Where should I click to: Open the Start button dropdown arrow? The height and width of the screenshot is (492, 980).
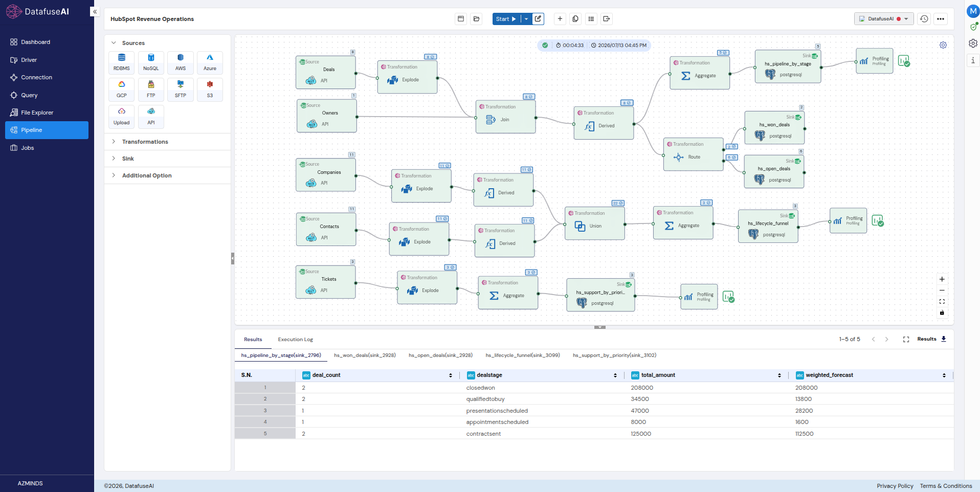pyautogui.click(x=526, y=19)
